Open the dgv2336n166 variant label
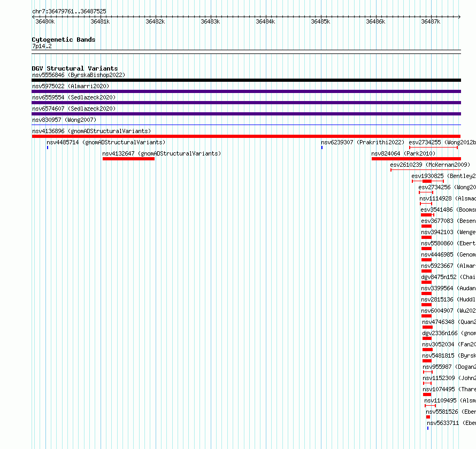 coord(449,333)
